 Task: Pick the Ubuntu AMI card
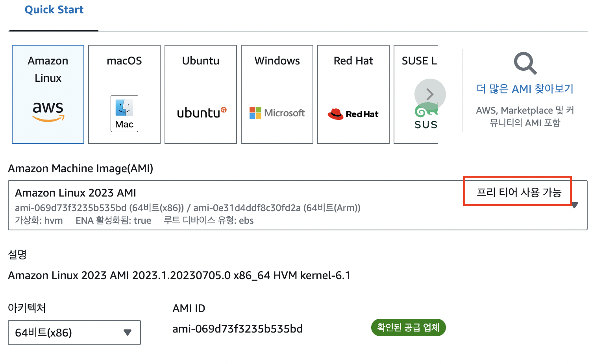coord(201,94)
